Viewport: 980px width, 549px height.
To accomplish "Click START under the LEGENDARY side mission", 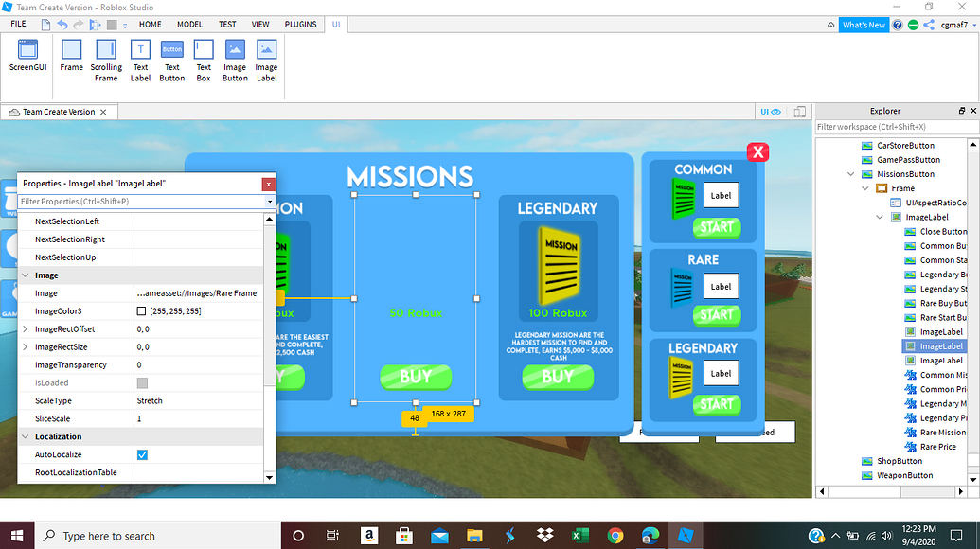I will pos(717,405).
